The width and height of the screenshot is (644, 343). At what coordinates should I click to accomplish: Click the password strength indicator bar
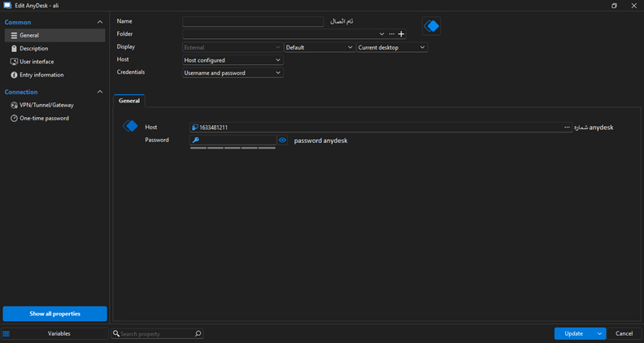[x=233, y=148]
